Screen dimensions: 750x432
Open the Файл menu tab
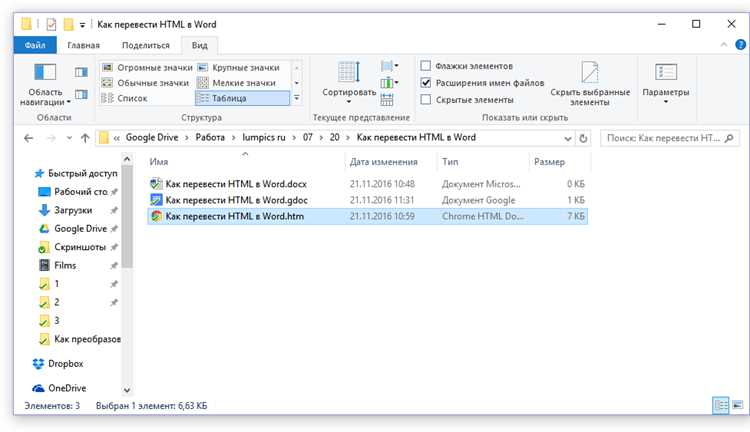click(x=35, y=45)
